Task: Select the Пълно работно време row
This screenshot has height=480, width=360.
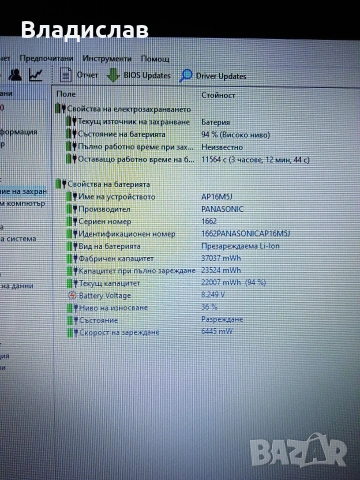Action: (x=154, y=147)
